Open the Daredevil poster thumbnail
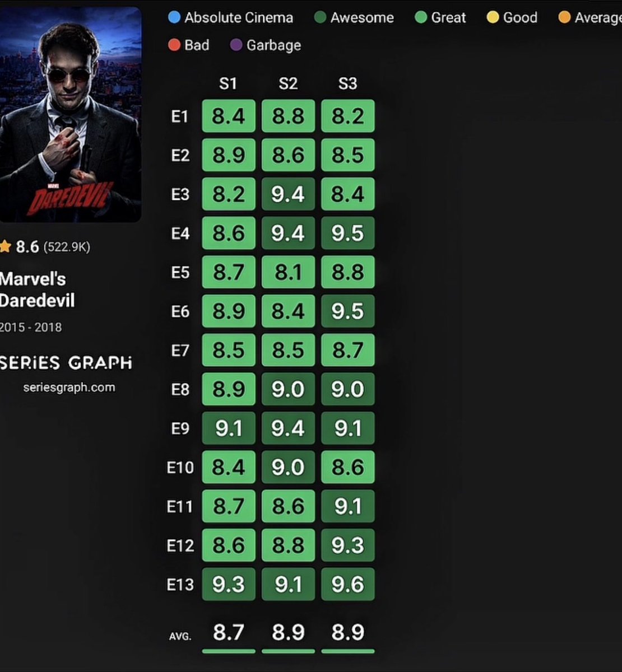Image resolution: width=622 pixels, height=672 pixels. coord(69,114)
